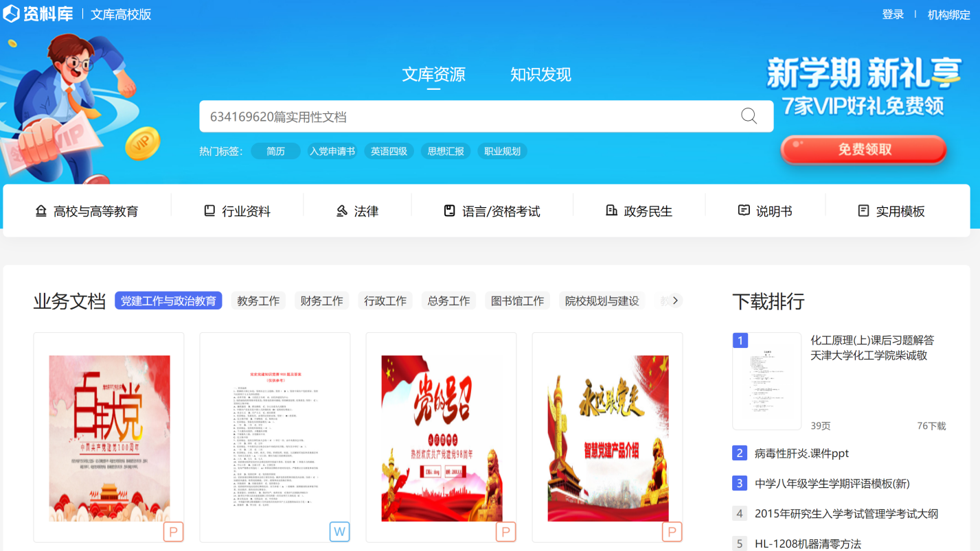980x551 pixels.
Task: Open the 实用模板 category
Action: pos(891,211)
